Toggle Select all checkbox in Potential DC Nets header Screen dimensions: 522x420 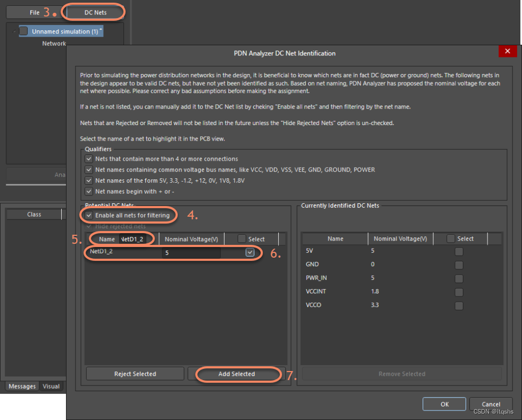pyautogui.click(x=242, y=239)
